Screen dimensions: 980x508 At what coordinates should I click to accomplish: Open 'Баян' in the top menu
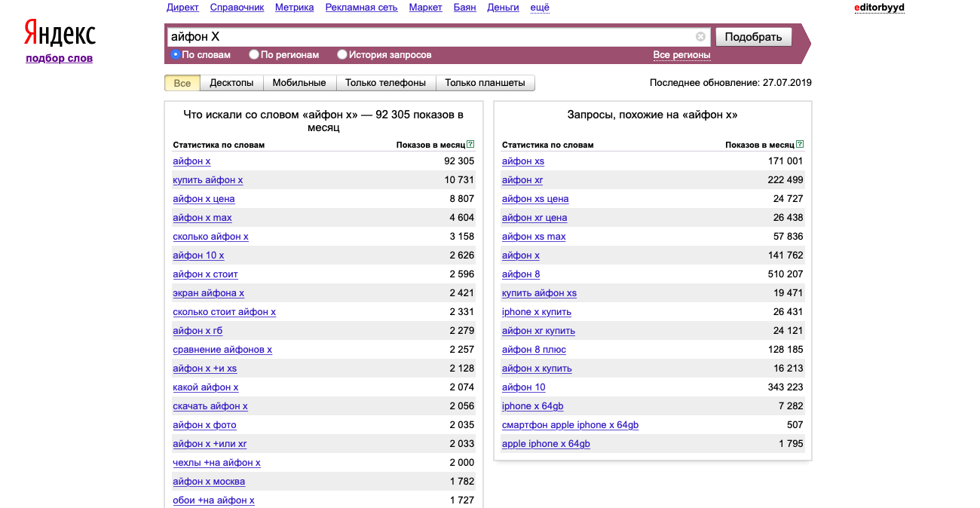(464, 8)
